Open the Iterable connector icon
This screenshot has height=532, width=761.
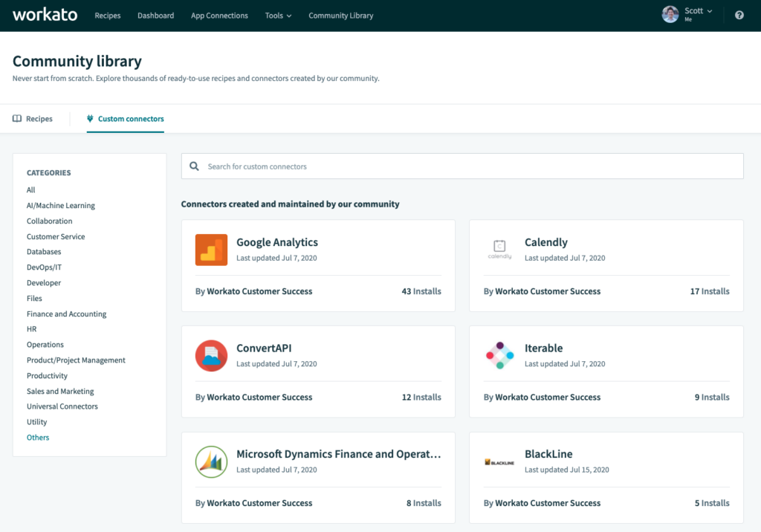tap(499, 356)
